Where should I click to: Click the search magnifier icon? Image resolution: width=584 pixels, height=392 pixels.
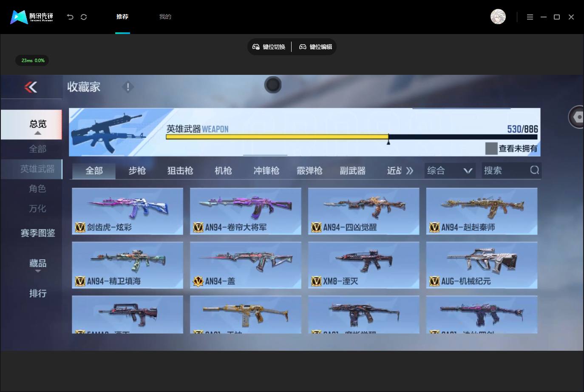click(534, 170)
